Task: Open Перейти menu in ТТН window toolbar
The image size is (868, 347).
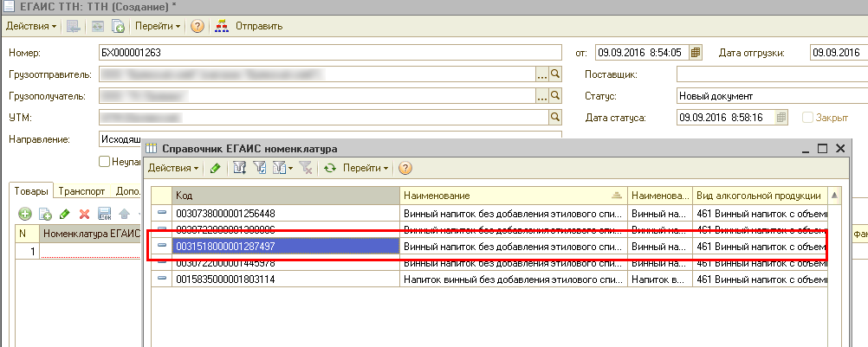Action: pos(158,26)
